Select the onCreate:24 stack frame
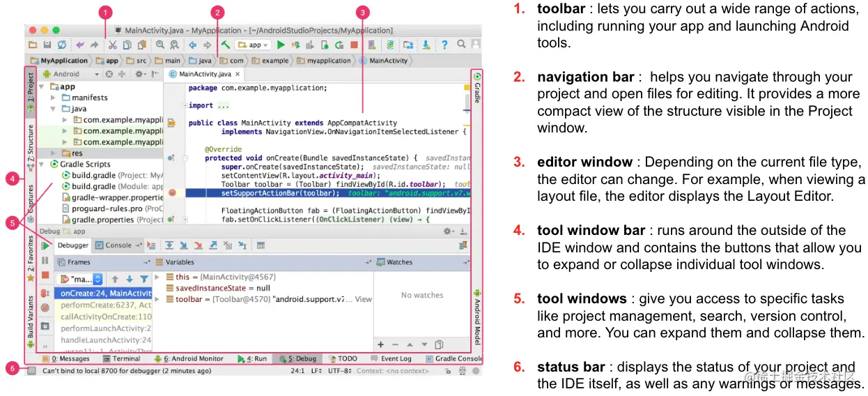The image size is (868, 396). [103, 294]
